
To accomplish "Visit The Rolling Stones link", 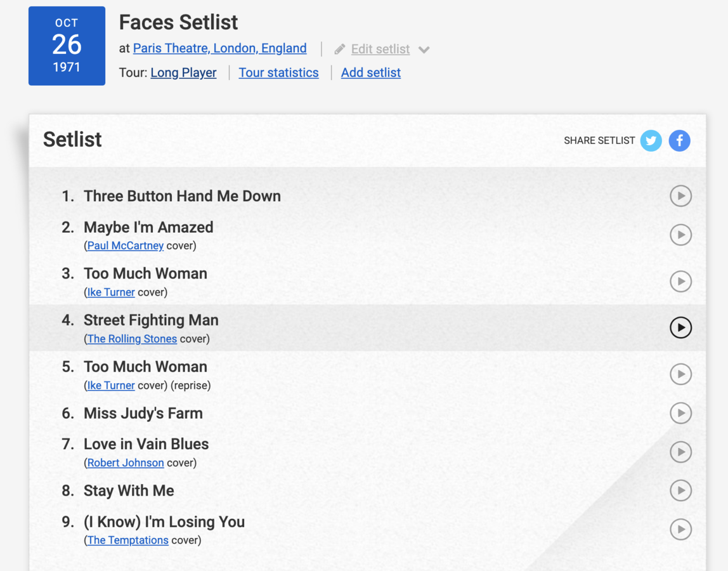I will [x=131, y=339].
